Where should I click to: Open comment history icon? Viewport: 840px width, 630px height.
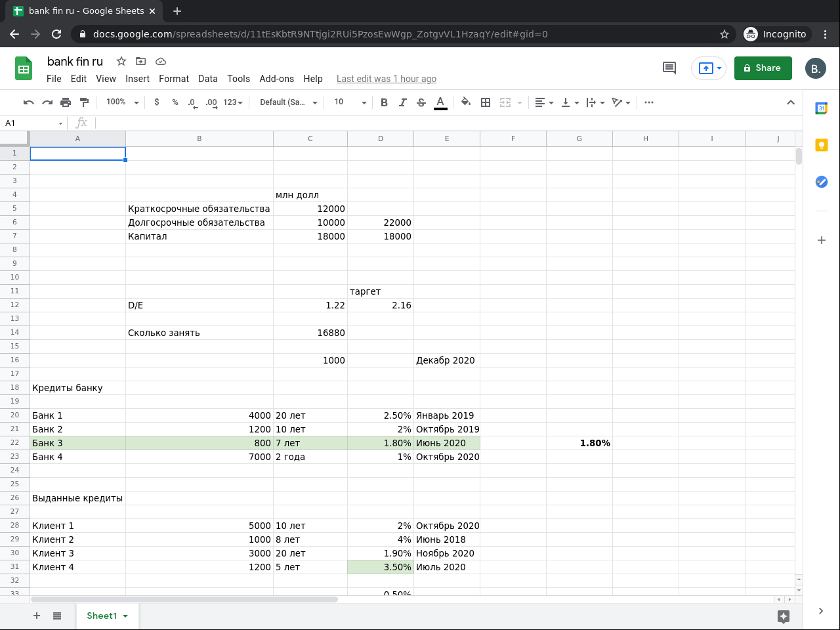point(669,68)
